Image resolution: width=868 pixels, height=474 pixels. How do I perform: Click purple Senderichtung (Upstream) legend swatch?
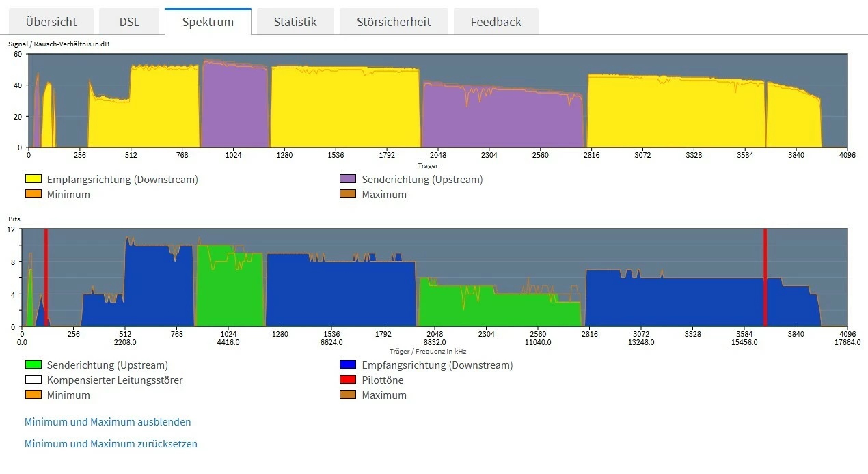pyautogui.click(x=348, y=180)
